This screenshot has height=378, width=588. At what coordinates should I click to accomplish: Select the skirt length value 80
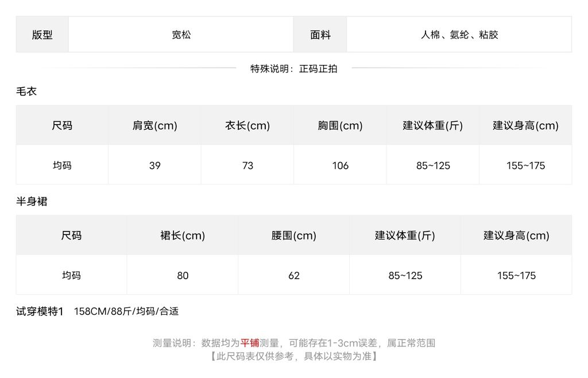coord(182,275)
